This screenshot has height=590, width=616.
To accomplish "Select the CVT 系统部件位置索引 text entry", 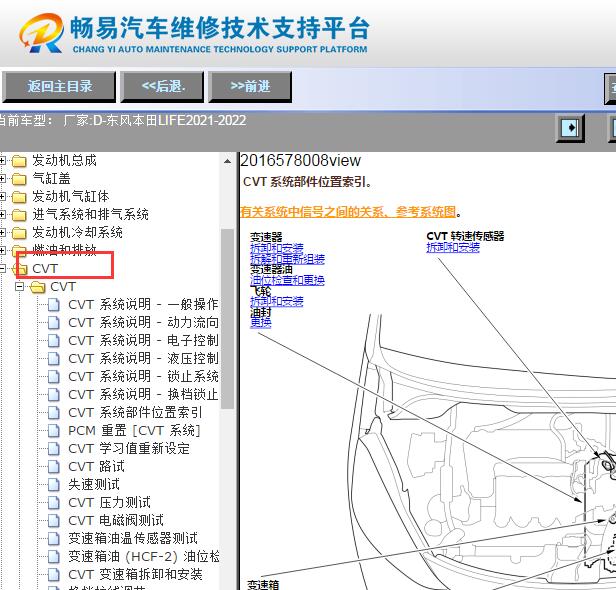I will (x=135, y=412).
